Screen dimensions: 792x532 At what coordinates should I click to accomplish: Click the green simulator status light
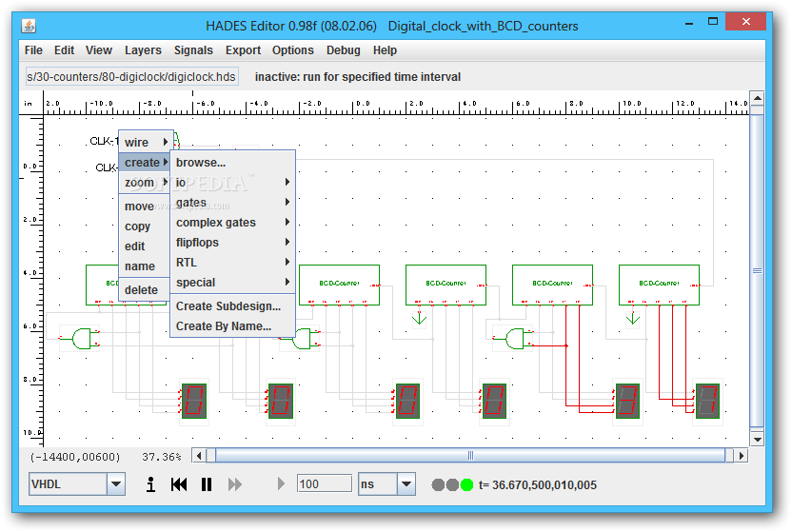click(466, 485)
